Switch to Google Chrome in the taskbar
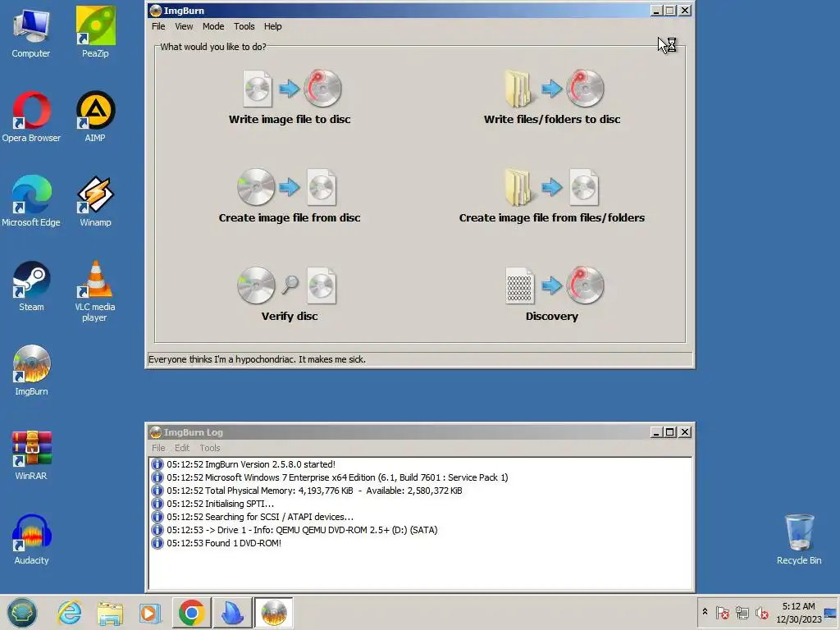This screenshot has width=840, height=630. tap(191, 613)
